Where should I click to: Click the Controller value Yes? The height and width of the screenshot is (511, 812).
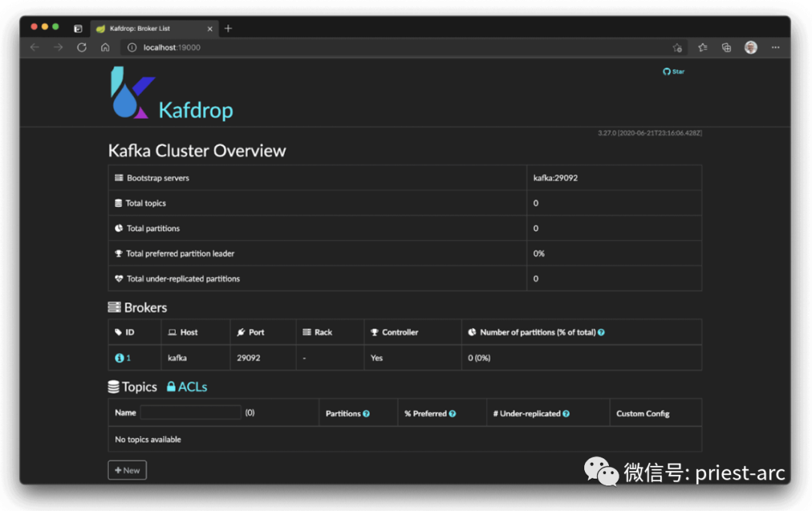[x=377, y=357]
